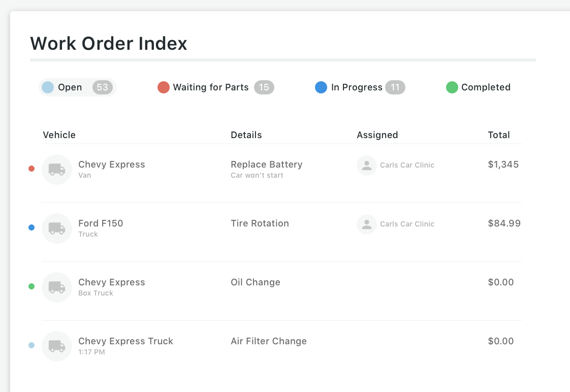Click the vehicle icon for Chevy Express Box Truck
Image resolution: width=570 pixels, height=392 pixels.
pyautogui.click(x=57, y=287)
